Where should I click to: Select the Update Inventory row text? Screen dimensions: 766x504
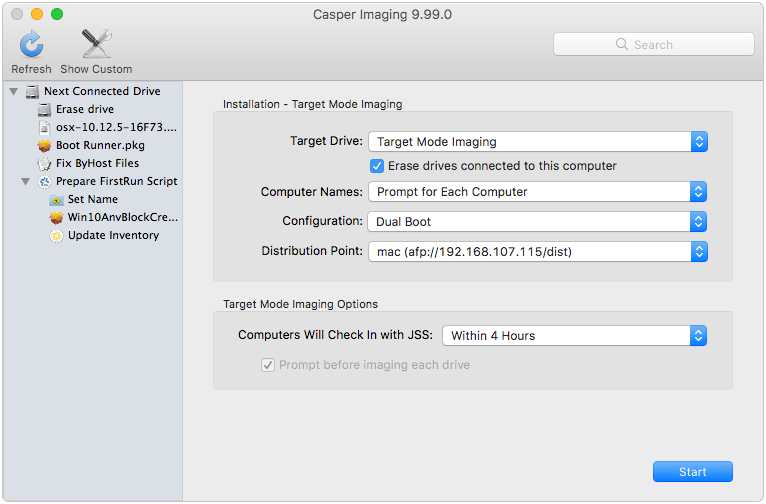coord(113,236)
